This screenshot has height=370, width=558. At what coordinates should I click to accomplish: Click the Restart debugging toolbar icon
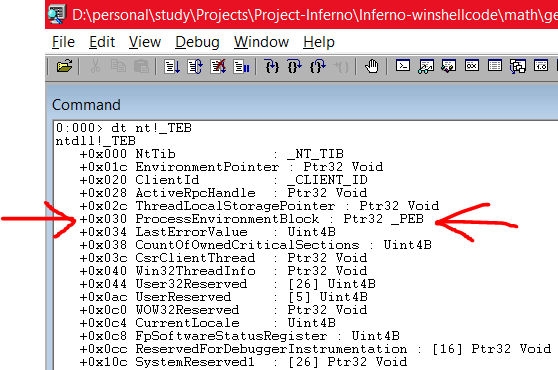195,67
